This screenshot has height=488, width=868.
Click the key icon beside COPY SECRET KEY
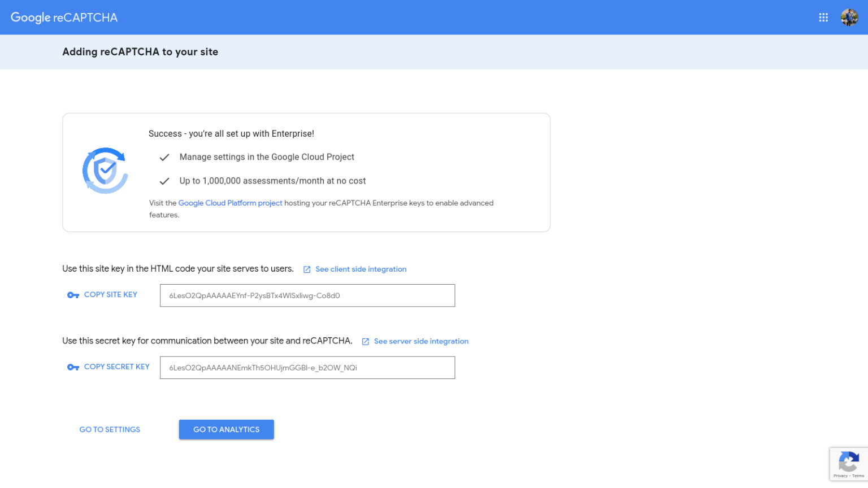click(73, 367)
